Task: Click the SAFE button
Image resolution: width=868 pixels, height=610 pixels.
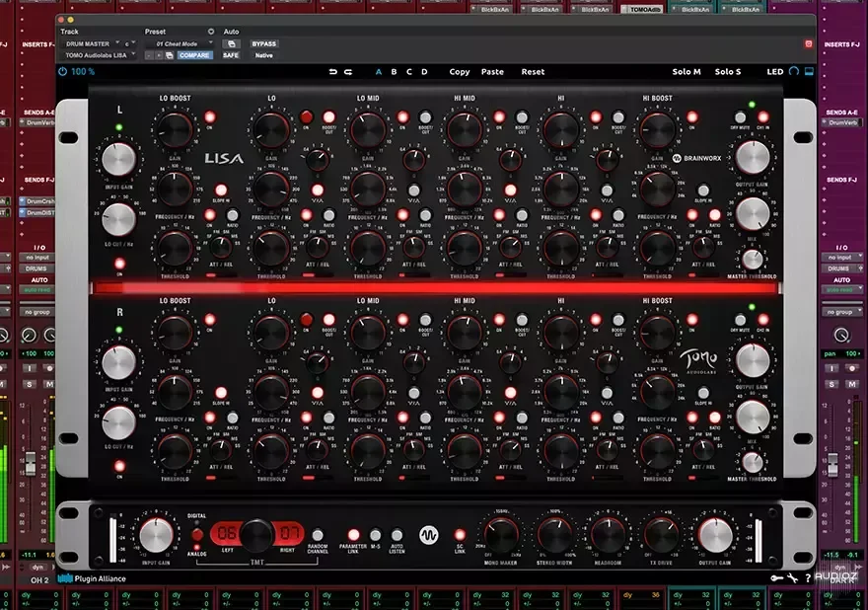Action: pos(231,55)
